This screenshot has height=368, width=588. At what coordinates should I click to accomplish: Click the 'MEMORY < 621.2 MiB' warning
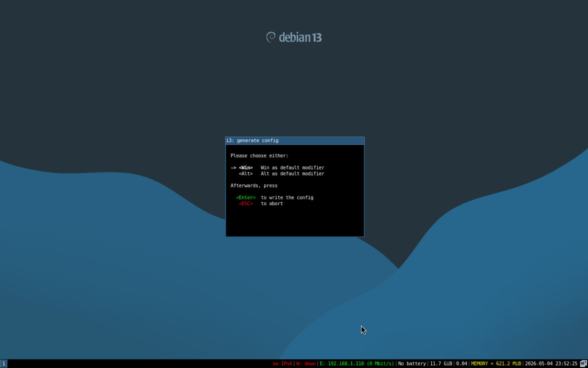tap(496, 364)
